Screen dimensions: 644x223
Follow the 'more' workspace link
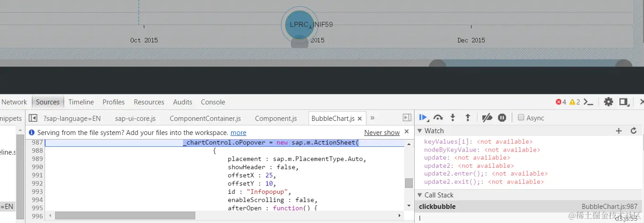238,133
